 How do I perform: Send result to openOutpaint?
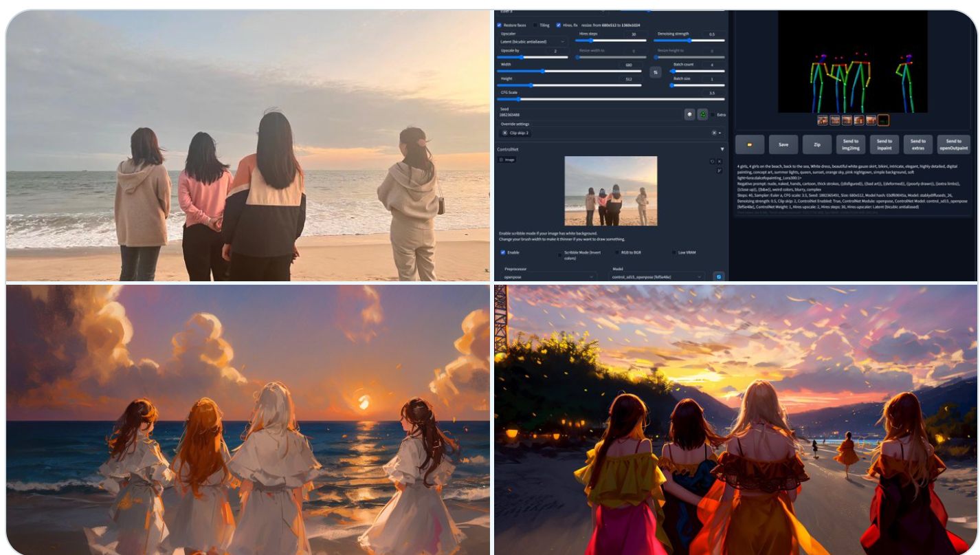pos(953,144)
